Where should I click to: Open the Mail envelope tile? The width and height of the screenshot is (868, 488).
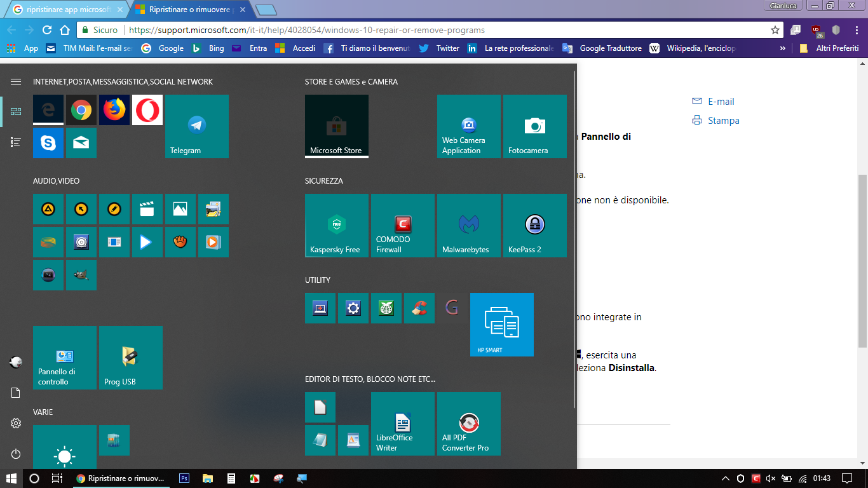[x=81, y=143]
